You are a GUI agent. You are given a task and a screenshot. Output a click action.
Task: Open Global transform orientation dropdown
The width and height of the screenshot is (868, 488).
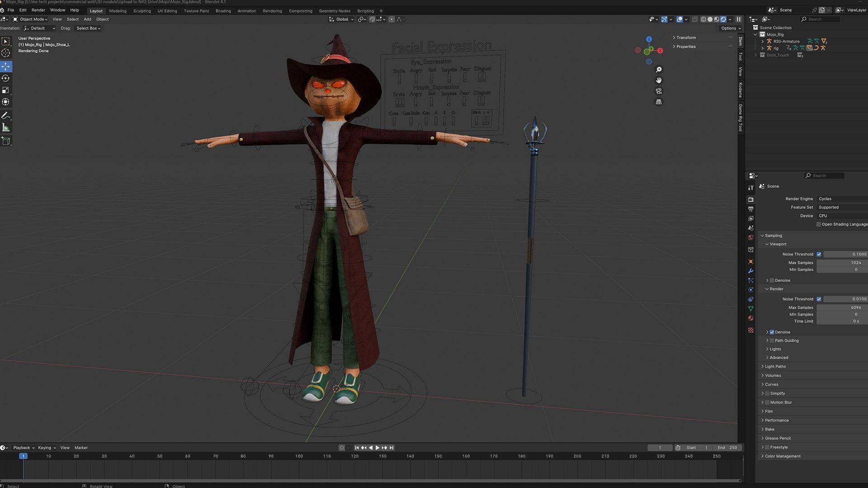coord(341,19)
